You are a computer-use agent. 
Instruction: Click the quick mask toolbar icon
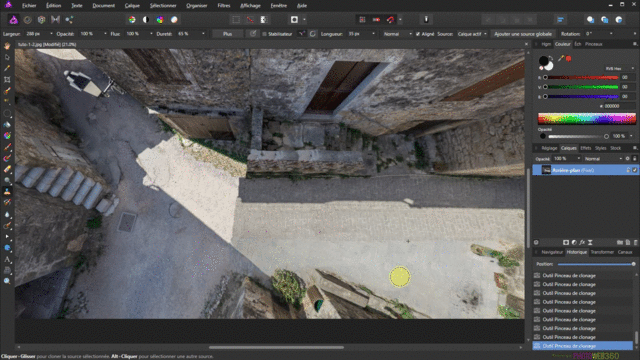[294, 20]
